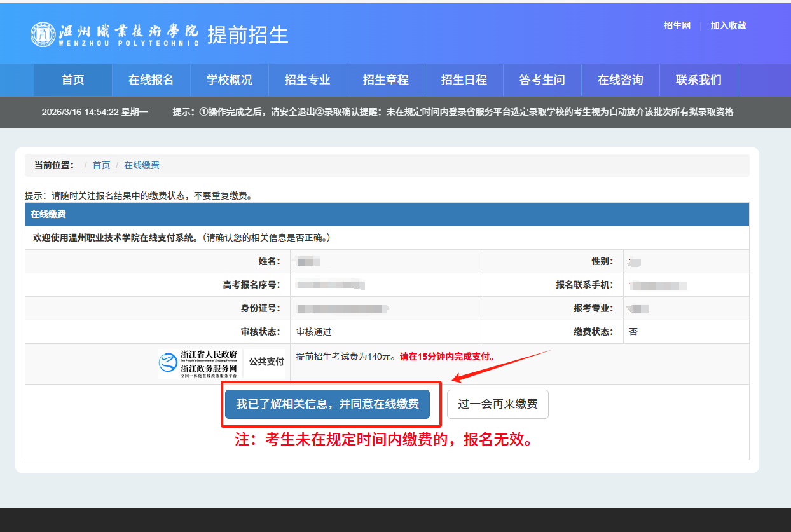791x532 pixels.
Task: Click the 审核通过 status value
Action: [314, 332]
